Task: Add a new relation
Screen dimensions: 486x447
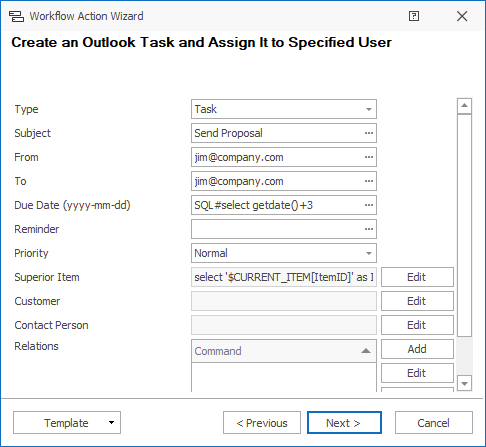Action: click(417, 349)
